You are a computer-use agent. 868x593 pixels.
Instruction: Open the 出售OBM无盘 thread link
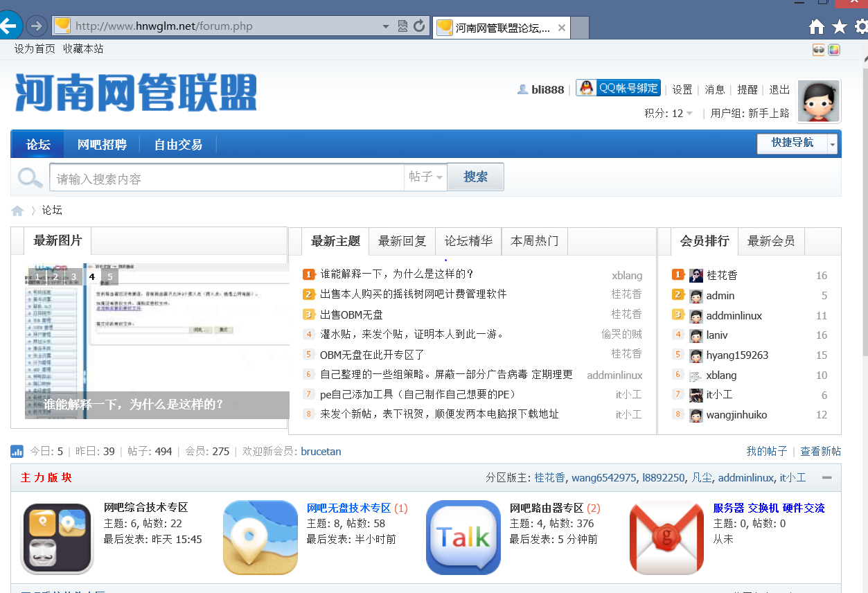[351, 315]
